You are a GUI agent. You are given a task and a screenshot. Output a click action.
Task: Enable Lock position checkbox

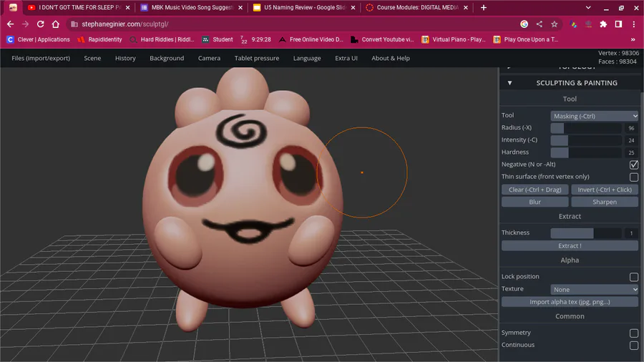pos(634,277)
